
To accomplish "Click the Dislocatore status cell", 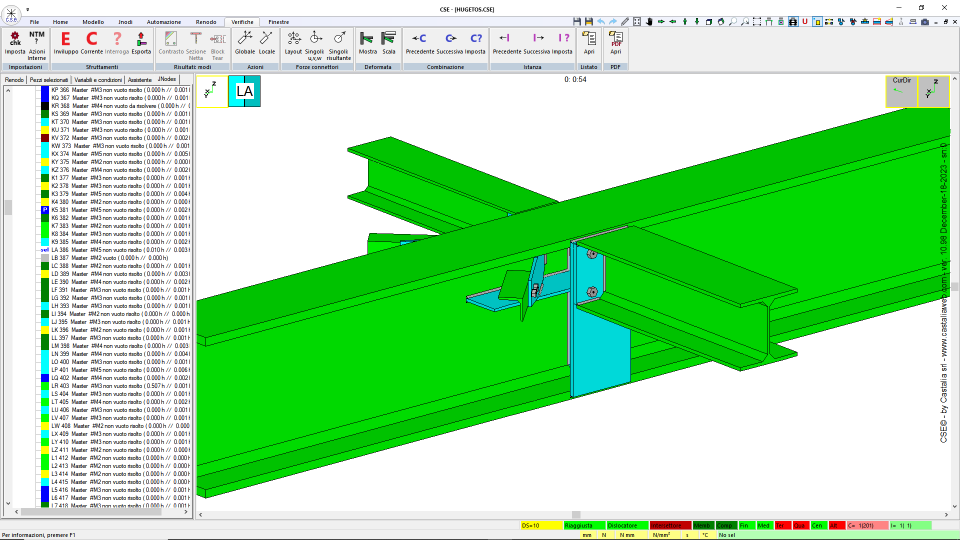I will (x=627, y=525).
